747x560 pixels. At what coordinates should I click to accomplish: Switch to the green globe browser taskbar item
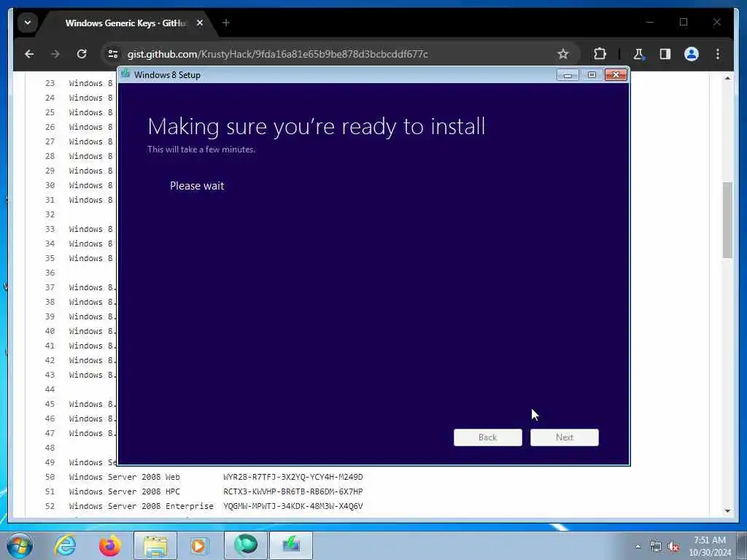pyautogui.click(x=245, y=545)
